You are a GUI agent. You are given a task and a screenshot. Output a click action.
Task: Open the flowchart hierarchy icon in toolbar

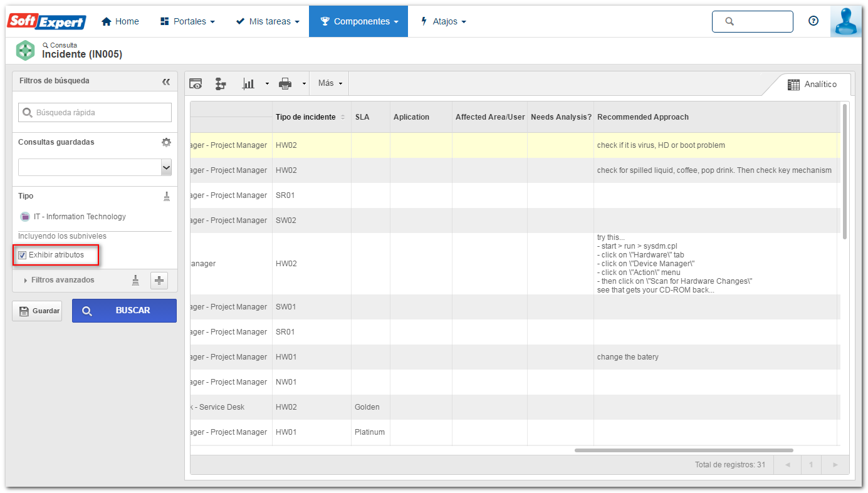221,84
